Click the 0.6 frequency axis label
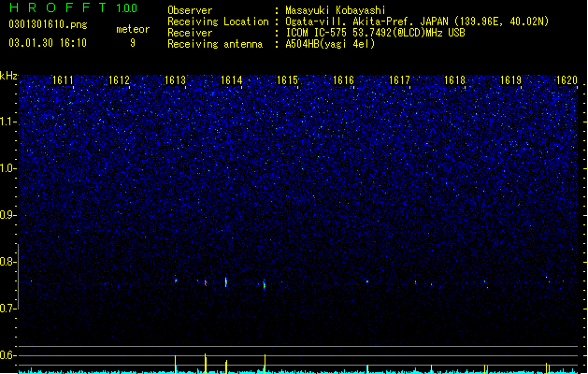Image resolution: width=588 pixels, height=374 pixels. pyautogui.click(x=8, y=355)
